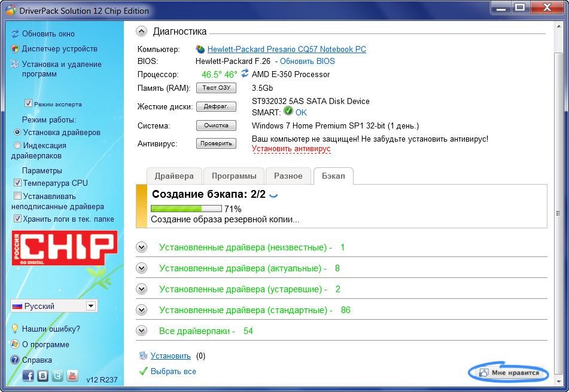Open the Русский language dropdown arrow

[91, 306]
